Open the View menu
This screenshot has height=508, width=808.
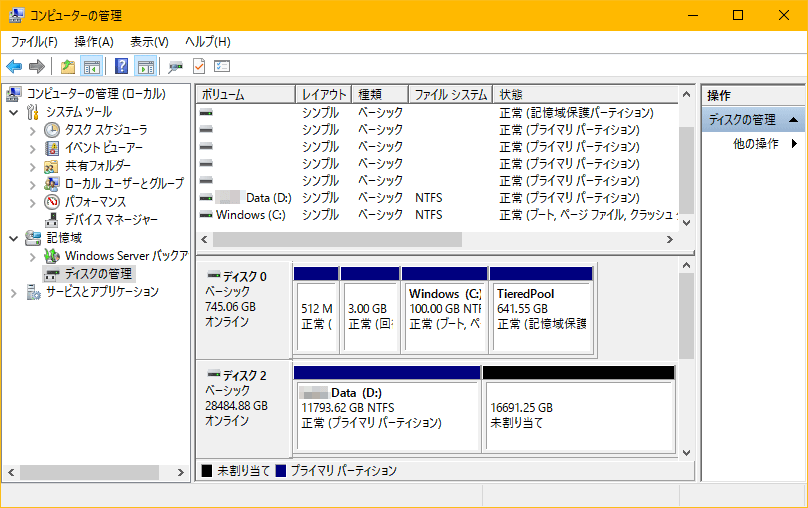pyautogui.click(x=149, y=42)
